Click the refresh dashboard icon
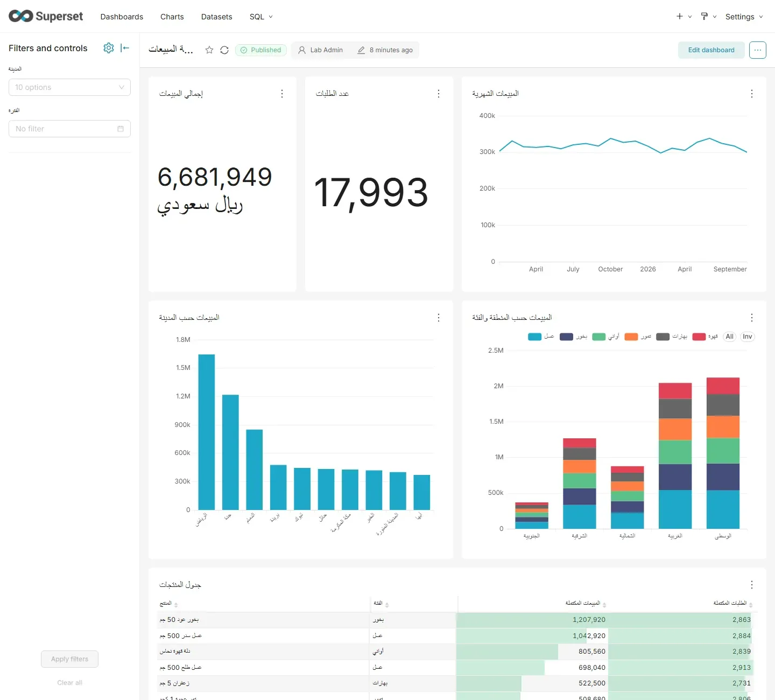775x700 pixels. click(x=224, y=50)
